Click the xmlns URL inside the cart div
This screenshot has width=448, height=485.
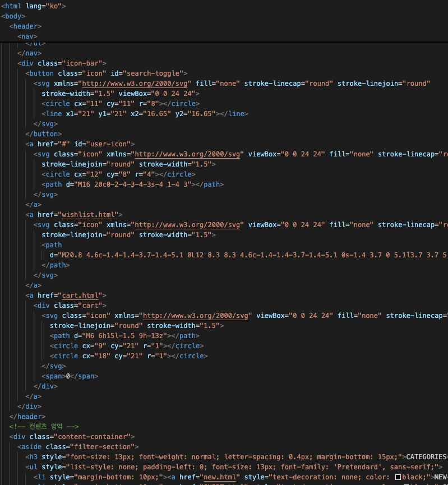[x=197, y=316]
